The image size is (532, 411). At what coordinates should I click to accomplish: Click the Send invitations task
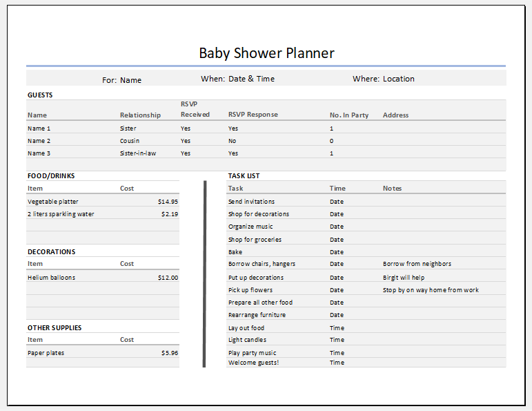point(251,202)
